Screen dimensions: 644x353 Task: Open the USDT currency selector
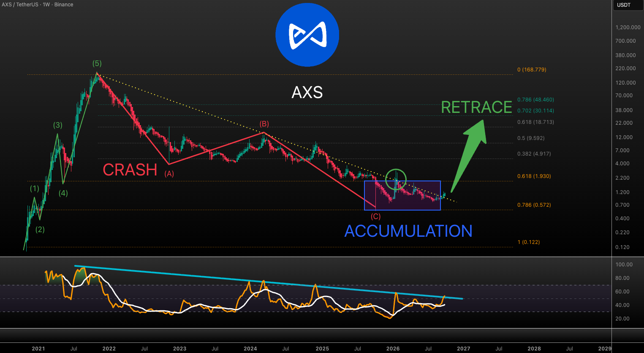628,5
